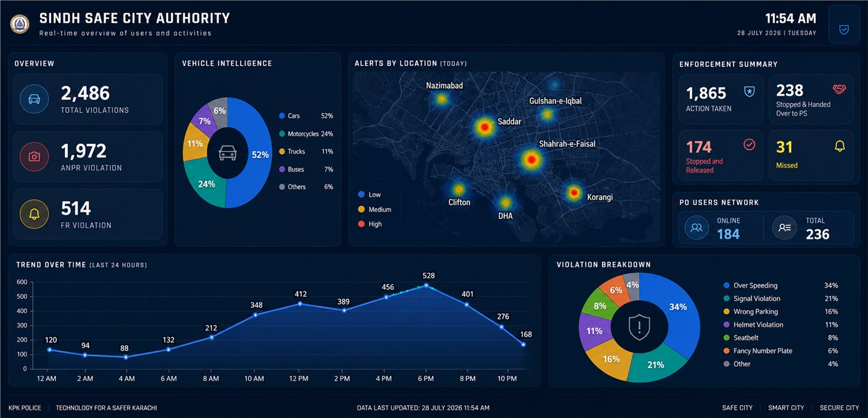Click the camera icon beside ANPR Violation
Viewport: 868px width, 418px height.
click(35, 157)
